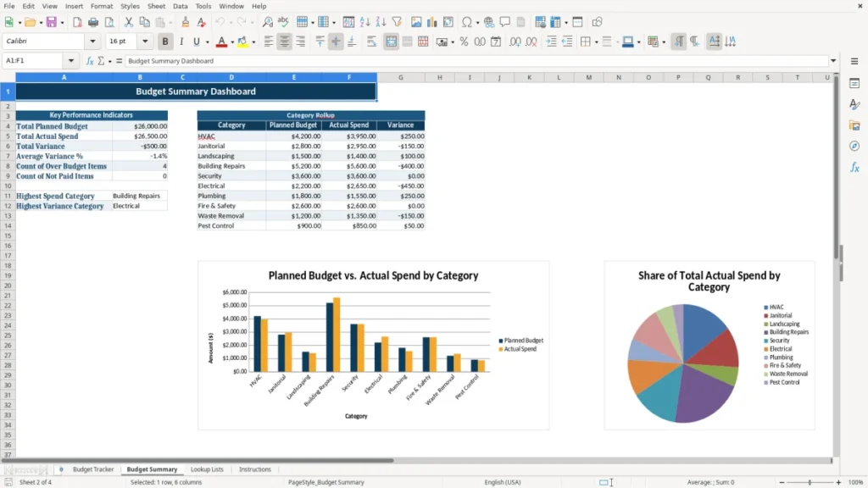Expand the Name Box dropdown
Image resolution: width=868 pixels, height=488 pixels.
[x=71, y=61]
